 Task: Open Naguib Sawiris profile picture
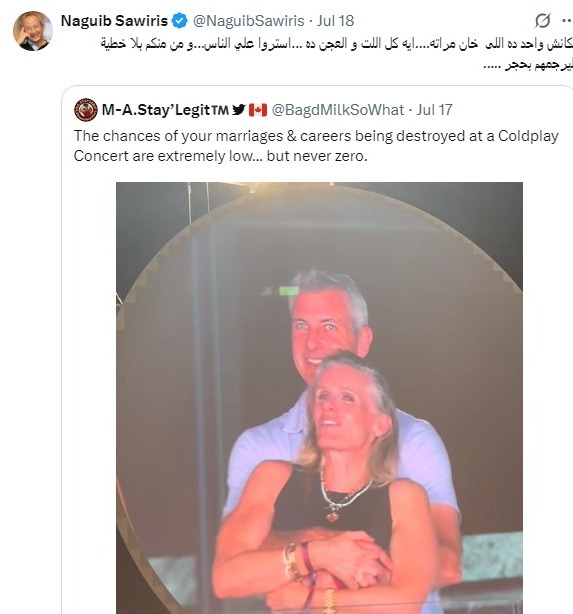[x=32, y=31]
